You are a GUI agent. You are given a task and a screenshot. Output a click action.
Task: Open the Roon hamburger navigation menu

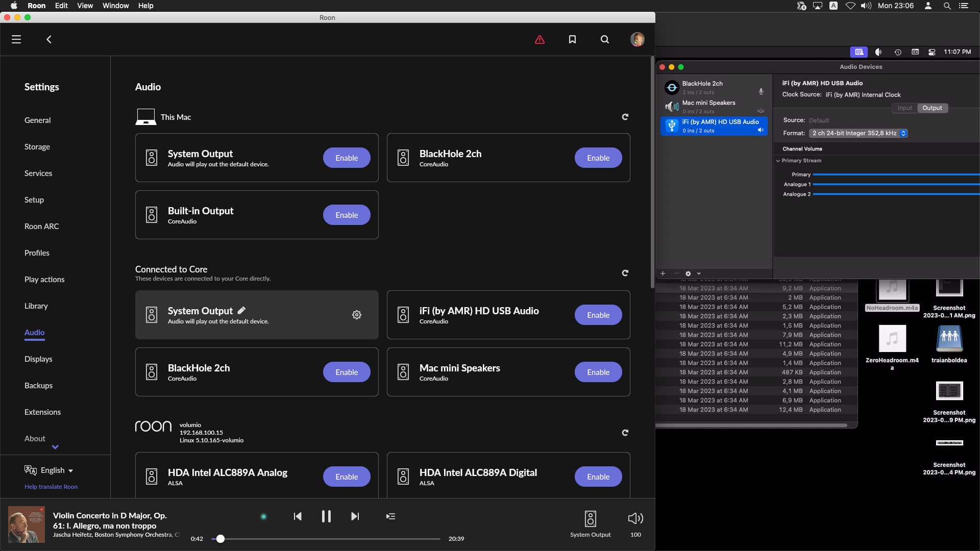coord(16,39)
